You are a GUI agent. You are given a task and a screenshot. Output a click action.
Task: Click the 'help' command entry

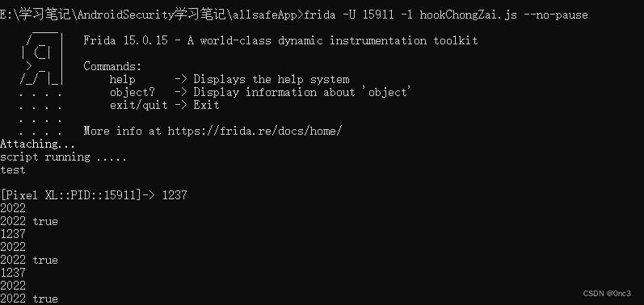122,79
